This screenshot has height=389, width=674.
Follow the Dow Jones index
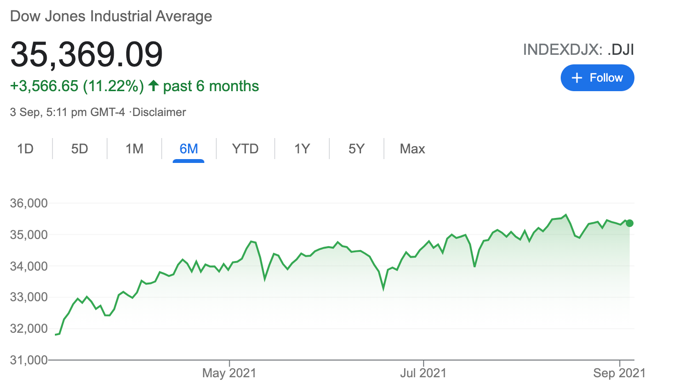pos(597,78)
